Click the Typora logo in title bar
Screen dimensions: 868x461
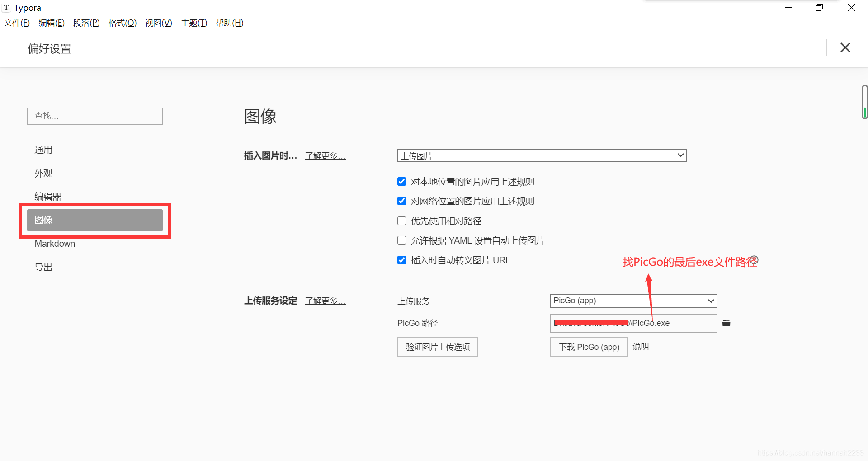coord(6,7)
